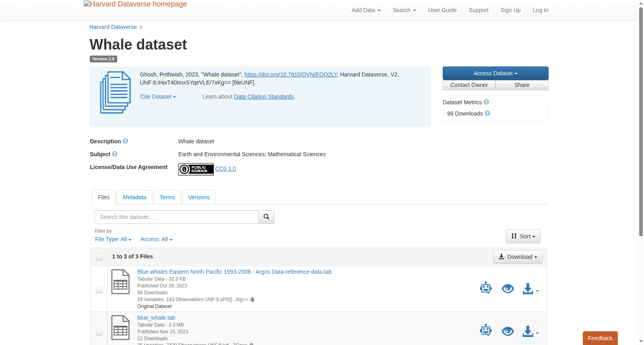Switch to the Versions tab
The image size is (644, 345).
click(x=199, y=197)
